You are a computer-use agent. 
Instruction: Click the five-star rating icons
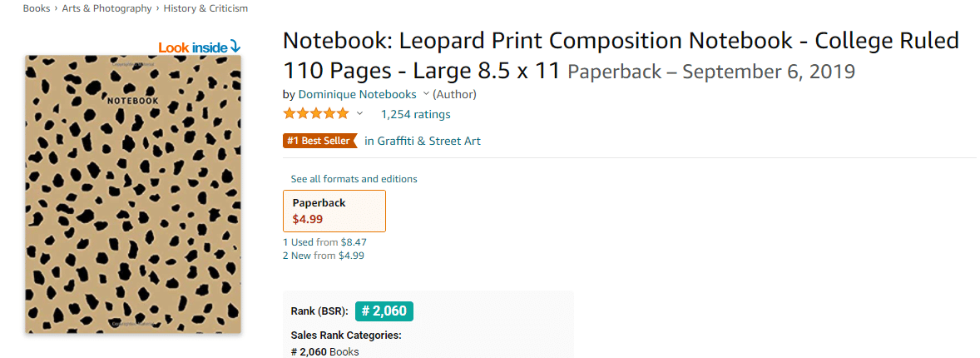pyautogui.click(x=316, y=113)
